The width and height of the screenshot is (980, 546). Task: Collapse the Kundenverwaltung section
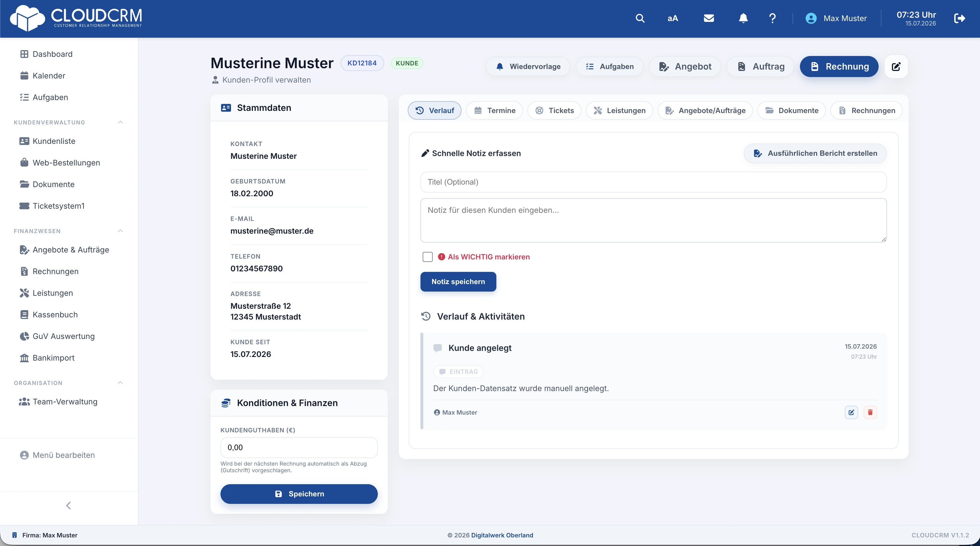(120, 122)
